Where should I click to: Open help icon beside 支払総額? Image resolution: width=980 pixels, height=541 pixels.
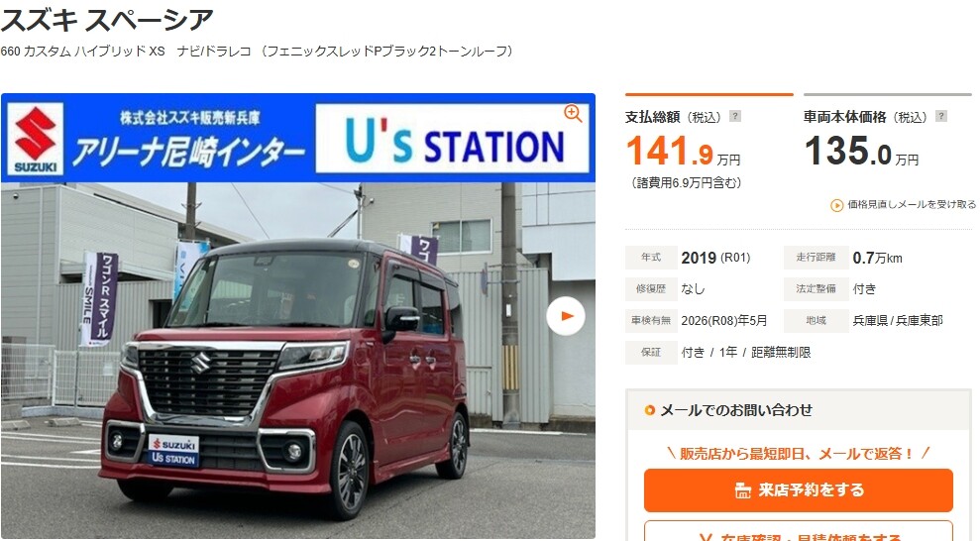click(x=735, y=116)
